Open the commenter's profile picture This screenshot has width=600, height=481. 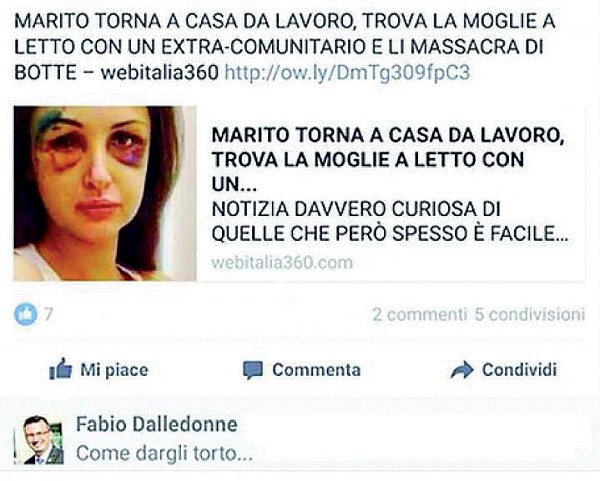pyautogui.click(x=39, y=440)
